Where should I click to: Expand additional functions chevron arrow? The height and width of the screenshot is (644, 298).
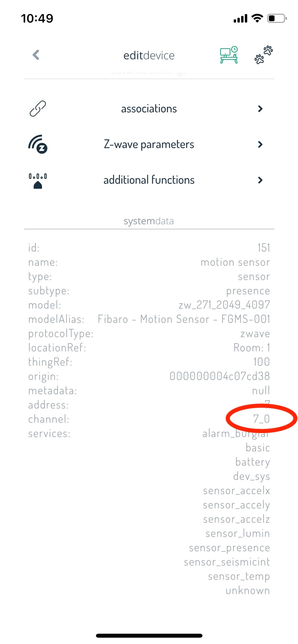pyautogui.click(x=260, y=180)
